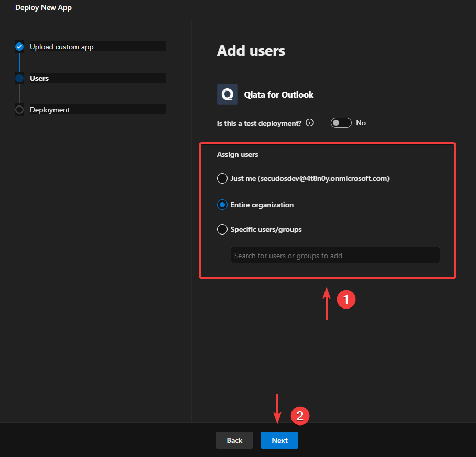Select the Just me radio button

(222, 178)
